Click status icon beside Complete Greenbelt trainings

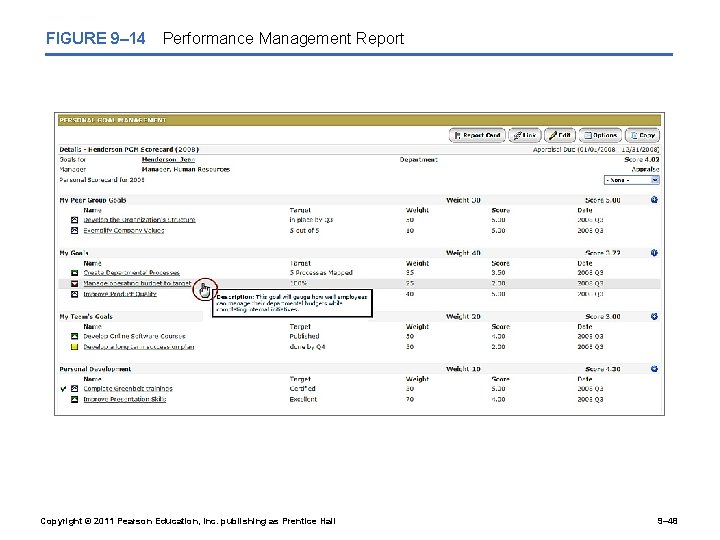click(x=74, y=388)
